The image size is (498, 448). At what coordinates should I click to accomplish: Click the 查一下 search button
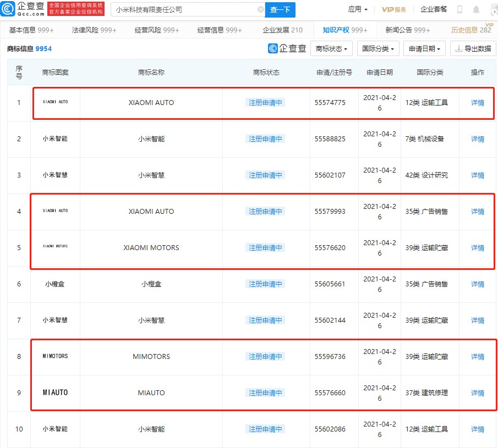[x=280, y=9]
